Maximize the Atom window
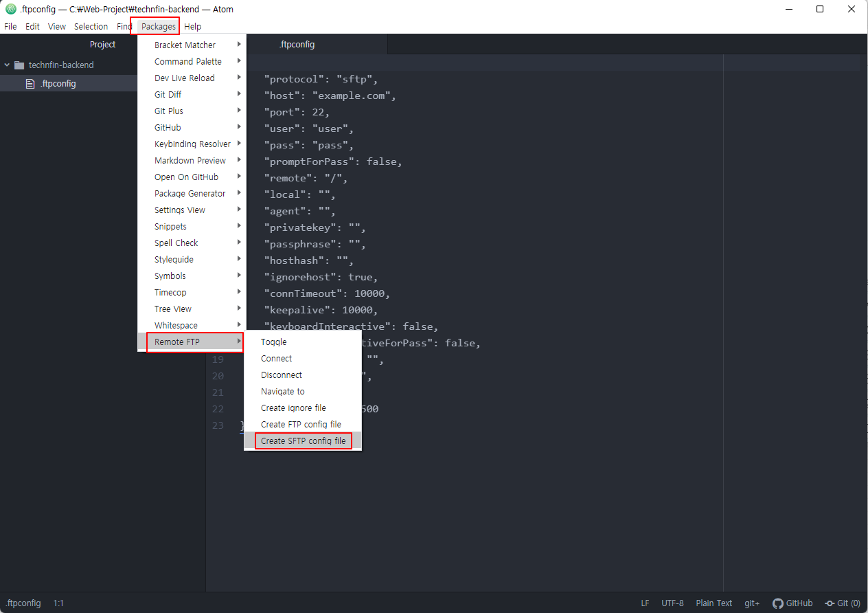This screenshot has height=613, width=868. (x=820, y=9)
